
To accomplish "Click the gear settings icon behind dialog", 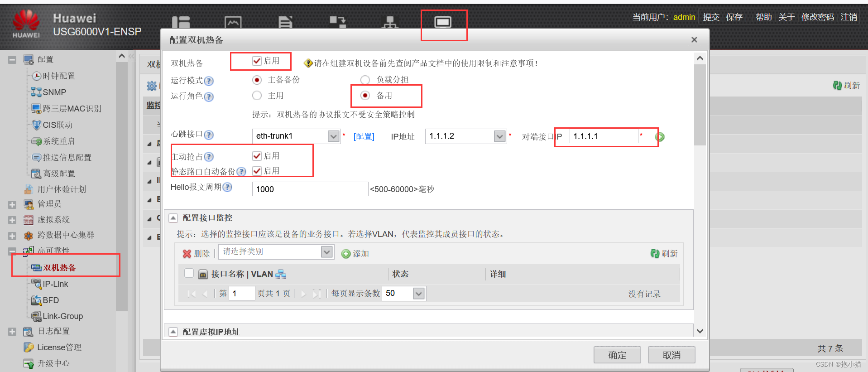I will (x=152, y=86).
